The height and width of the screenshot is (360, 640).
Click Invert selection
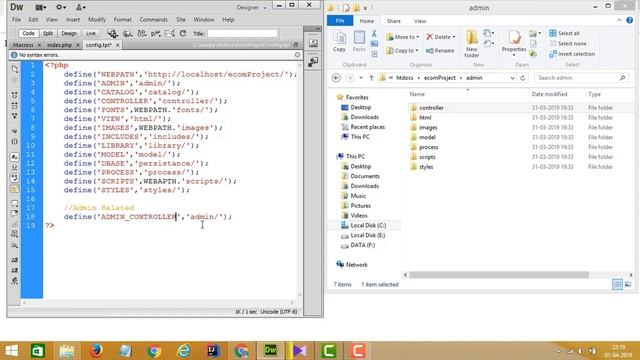572,54
